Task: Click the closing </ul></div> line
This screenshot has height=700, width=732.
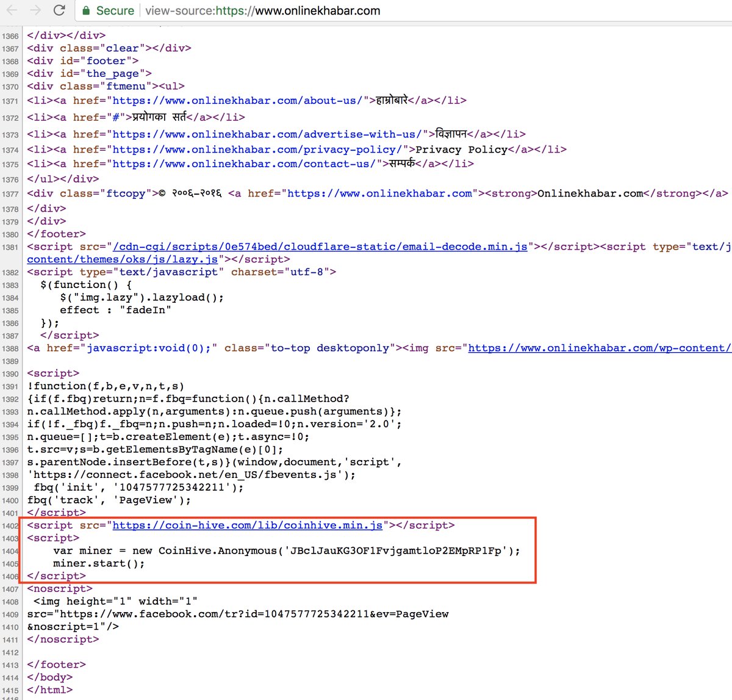Action: coord(63,179)
